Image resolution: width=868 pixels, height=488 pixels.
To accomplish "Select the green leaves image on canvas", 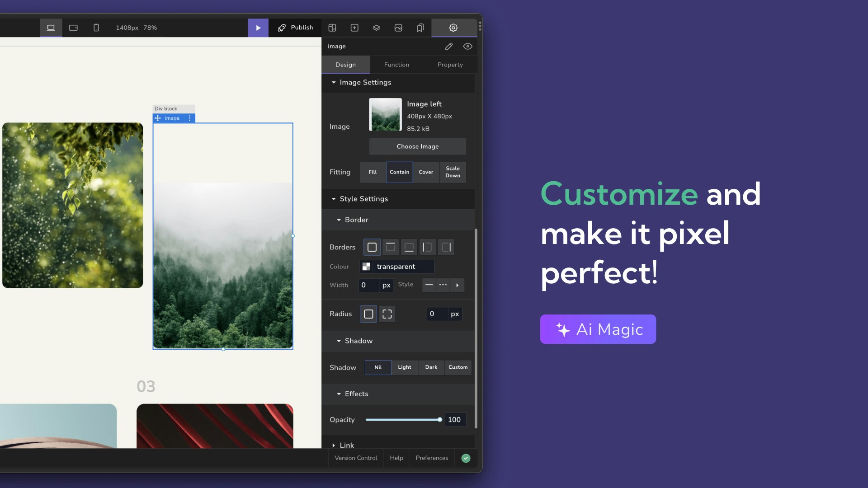I will (73, 205).
